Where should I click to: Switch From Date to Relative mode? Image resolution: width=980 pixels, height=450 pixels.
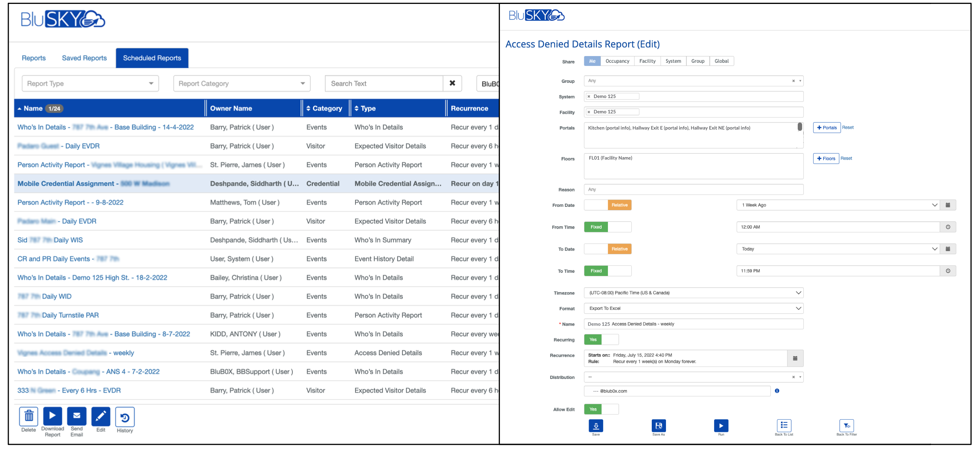[619, 205]
